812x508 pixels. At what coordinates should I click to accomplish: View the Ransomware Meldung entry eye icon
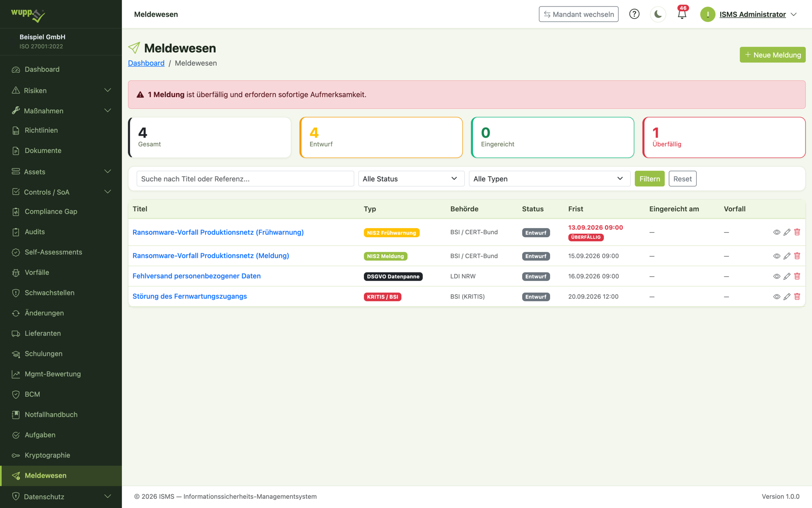click(776, 256)
